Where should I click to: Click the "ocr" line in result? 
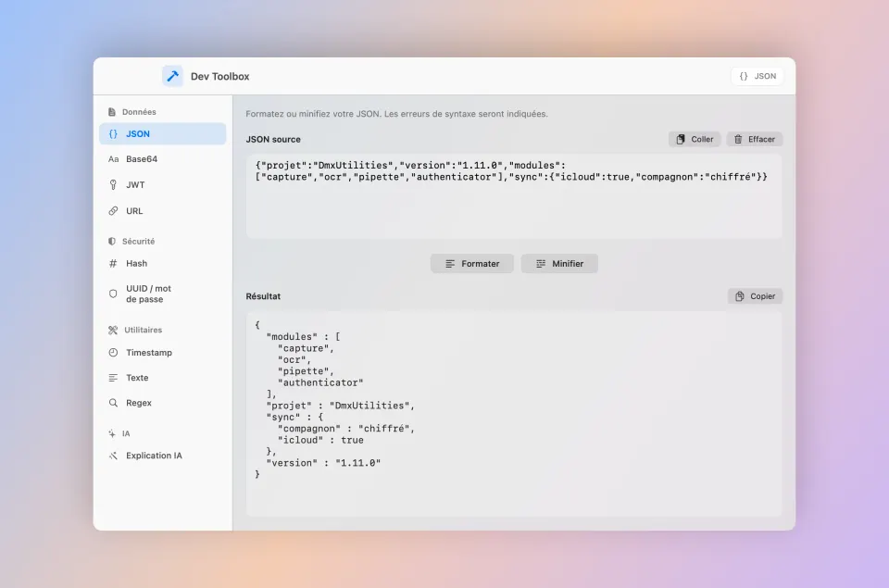click(294, 360)
